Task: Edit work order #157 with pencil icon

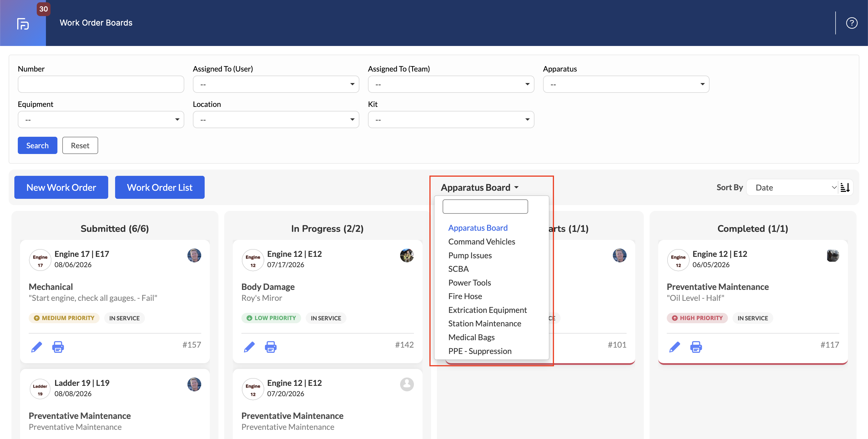Action: [x=37, y=346]
